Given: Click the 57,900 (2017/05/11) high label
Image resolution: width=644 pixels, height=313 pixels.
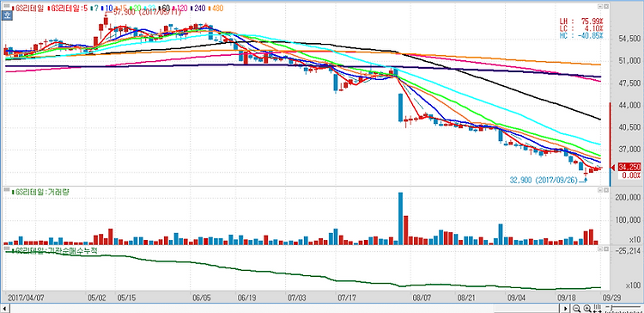Looking at the screenshot, I should tap(147, 12).
